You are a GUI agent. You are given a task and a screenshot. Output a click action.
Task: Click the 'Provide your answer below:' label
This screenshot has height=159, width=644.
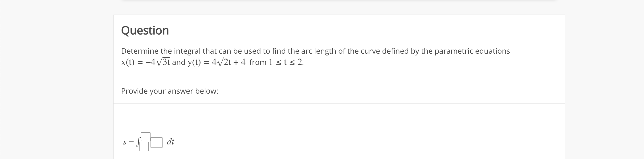(170, 91)
